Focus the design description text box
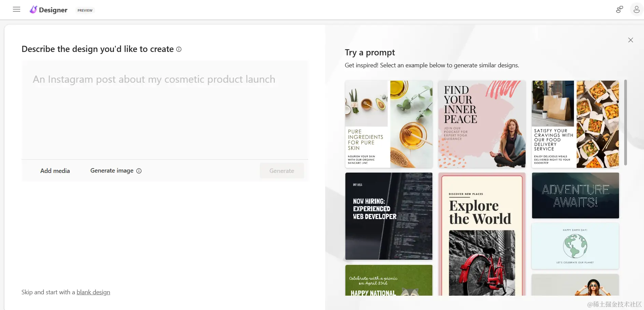 [x=165, y=110]
